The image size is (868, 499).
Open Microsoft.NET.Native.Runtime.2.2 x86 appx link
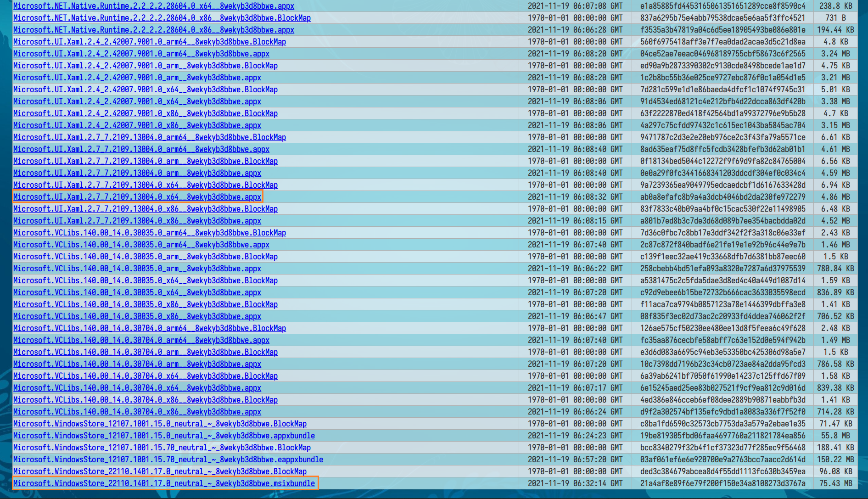click(x=153, y=30)
